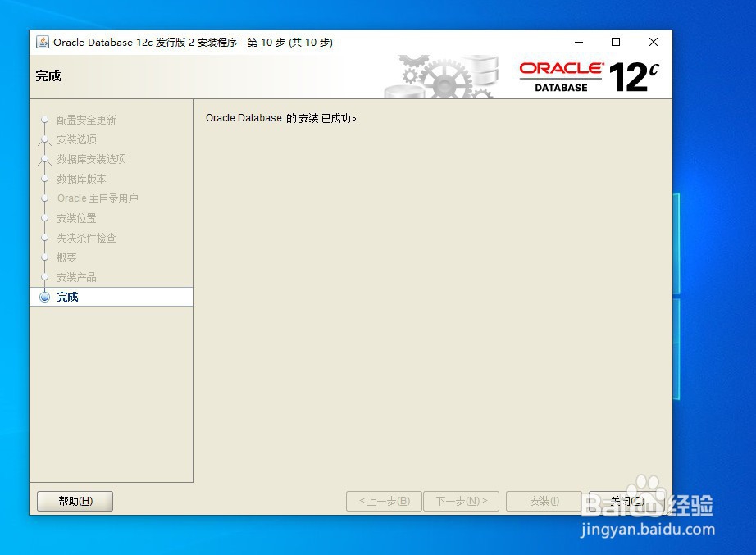Click the success message text area
Screen dimensions: 756x555
click(284, 118)
